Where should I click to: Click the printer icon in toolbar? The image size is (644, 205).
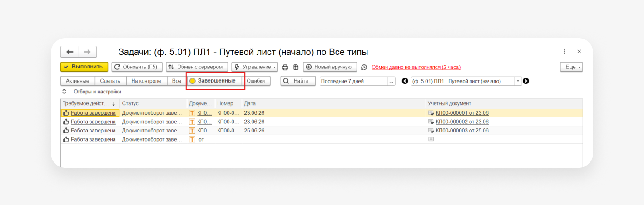285,67
